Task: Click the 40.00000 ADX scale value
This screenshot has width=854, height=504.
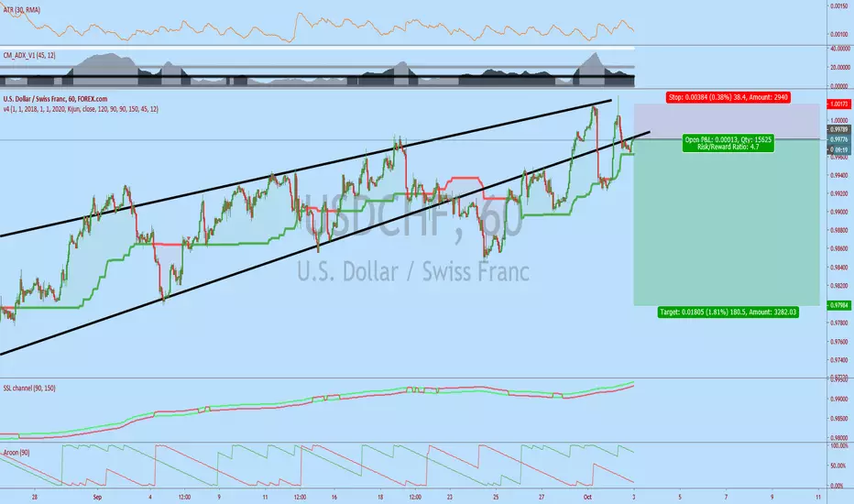Action: tap(840, 49)
